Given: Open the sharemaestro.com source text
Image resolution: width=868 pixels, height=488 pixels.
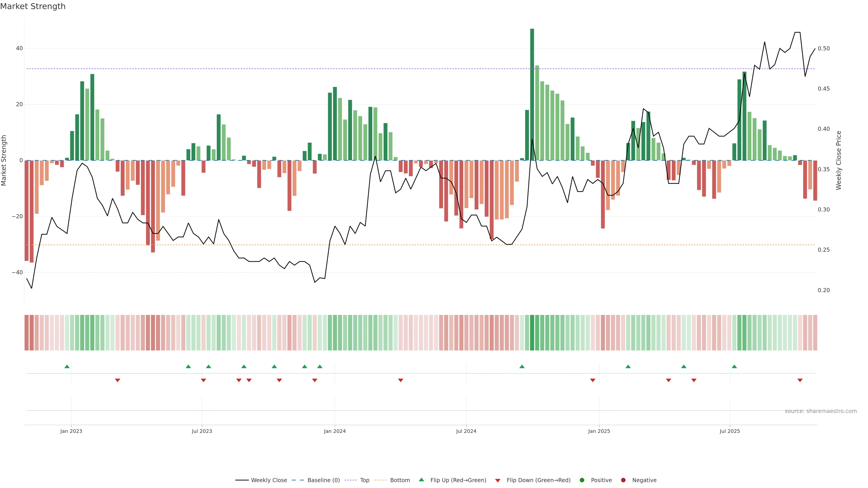Looking at the screenshot, I should tap(821, 411).
